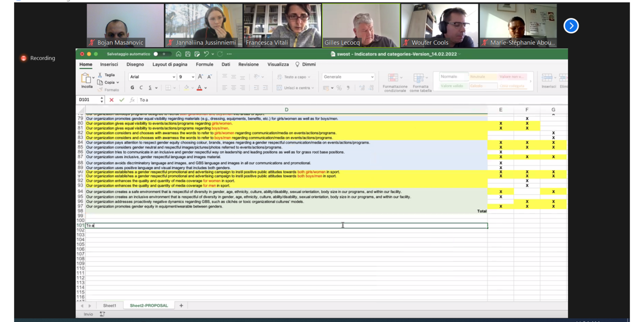Cancel cell entry with red X
The width and height of the screenshot is (644, 322).
click(111, 100)
